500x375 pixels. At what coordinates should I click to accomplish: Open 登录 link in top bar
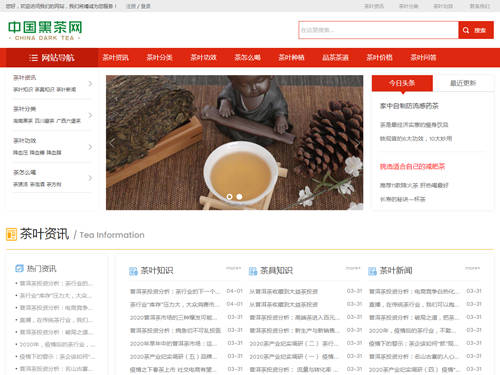click(x=146, y=6)
